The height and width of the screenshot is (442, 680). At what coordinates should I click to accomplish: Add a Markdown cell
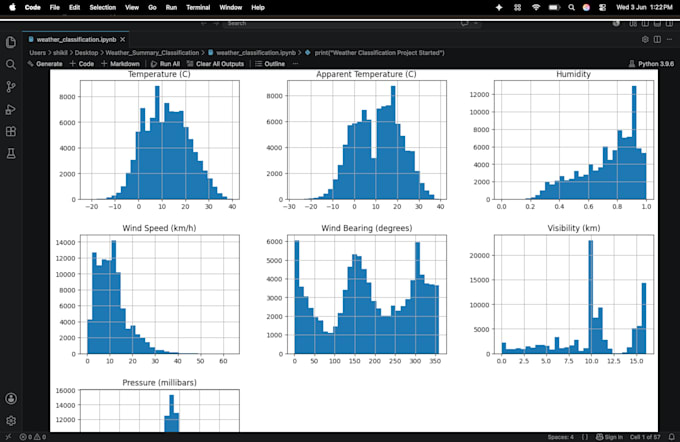pyautogui.click(x=120, y=64)
